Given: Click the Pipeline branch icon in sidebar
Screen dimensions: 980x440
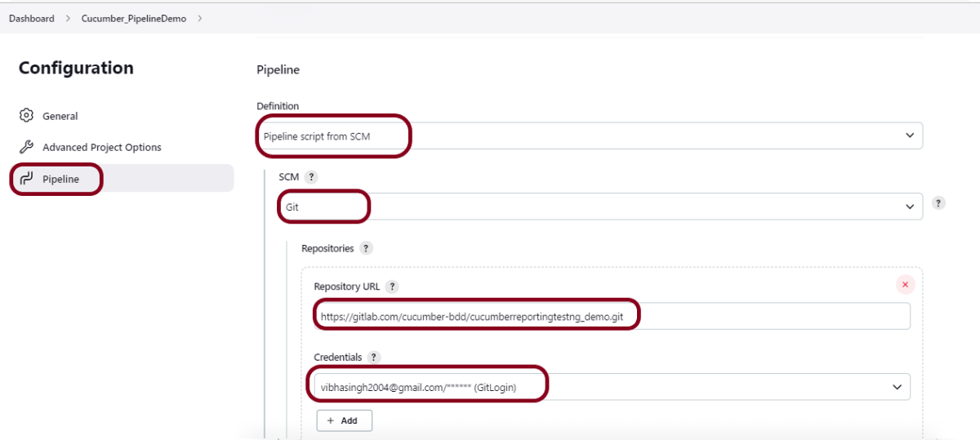Looking at the screenshot, I should (x=26, y=179).
